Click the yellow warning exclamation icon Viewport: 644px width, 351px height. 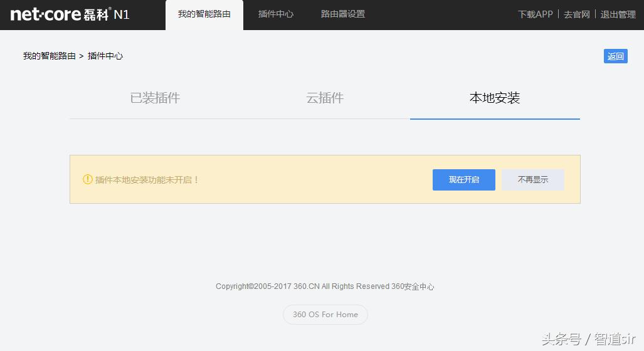tap(88, 179)
